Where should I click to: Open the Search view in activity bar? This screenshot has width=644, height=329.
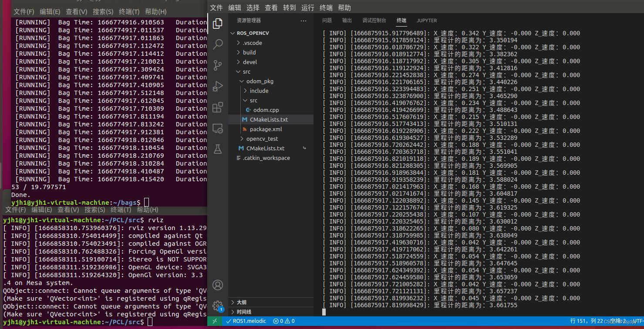point(218,44)
